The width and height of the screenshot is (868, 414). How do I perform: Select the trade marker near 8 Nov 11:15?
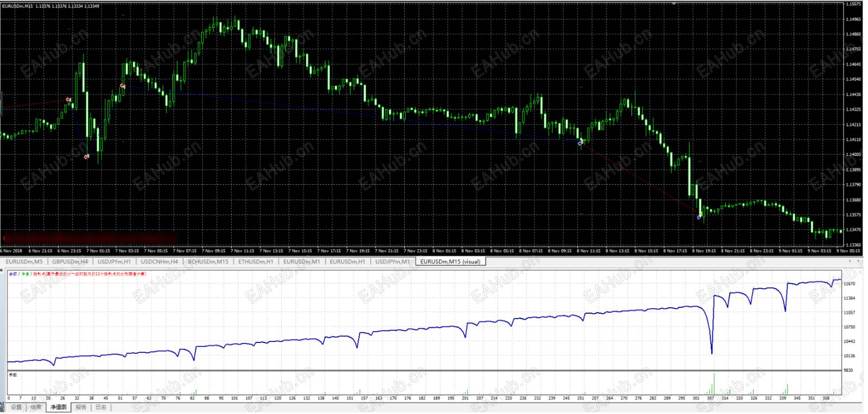point(580,143)
